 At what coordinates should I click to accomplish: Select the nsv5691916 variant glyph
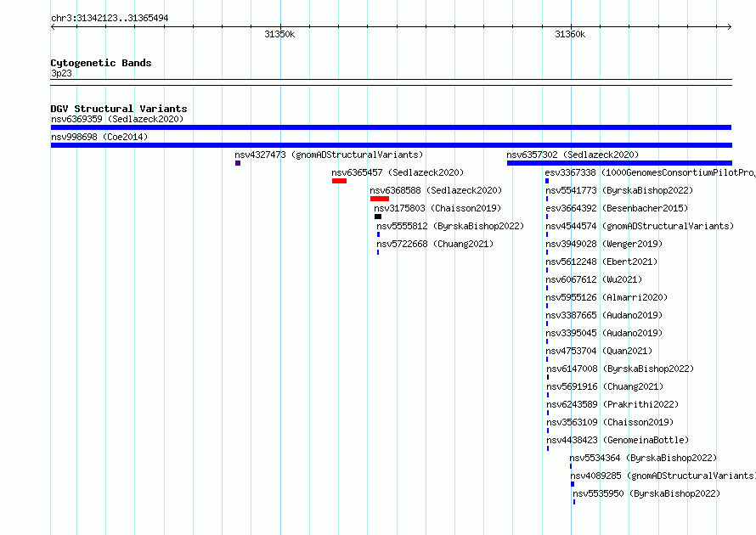tap(548, 395)
